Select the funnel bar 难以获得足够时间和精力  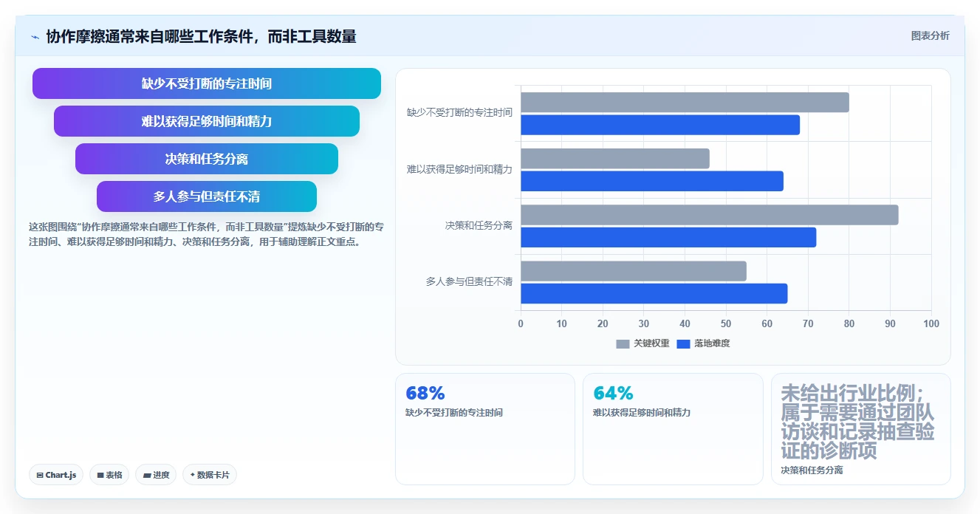pos(207,121)
